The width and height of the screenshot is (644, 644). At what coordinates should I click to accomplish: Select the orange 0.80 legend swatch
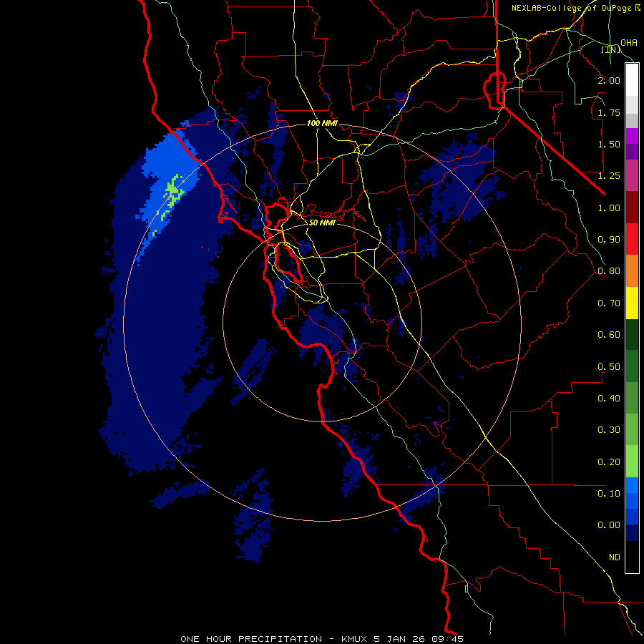click(632, 270)
